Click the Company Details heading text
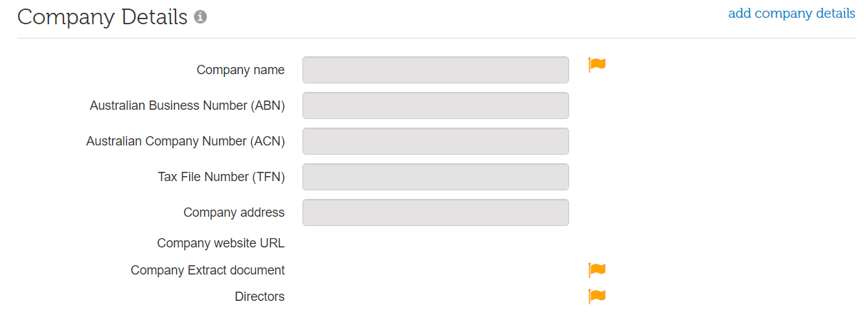 click(x=102, y=17)
